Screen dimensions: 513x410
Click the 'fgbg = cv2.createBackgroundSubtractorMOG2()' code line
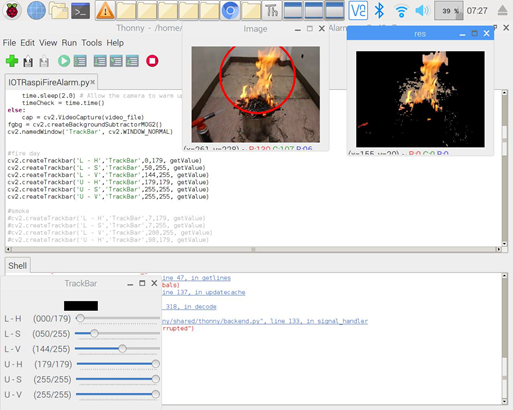point(85,125)
